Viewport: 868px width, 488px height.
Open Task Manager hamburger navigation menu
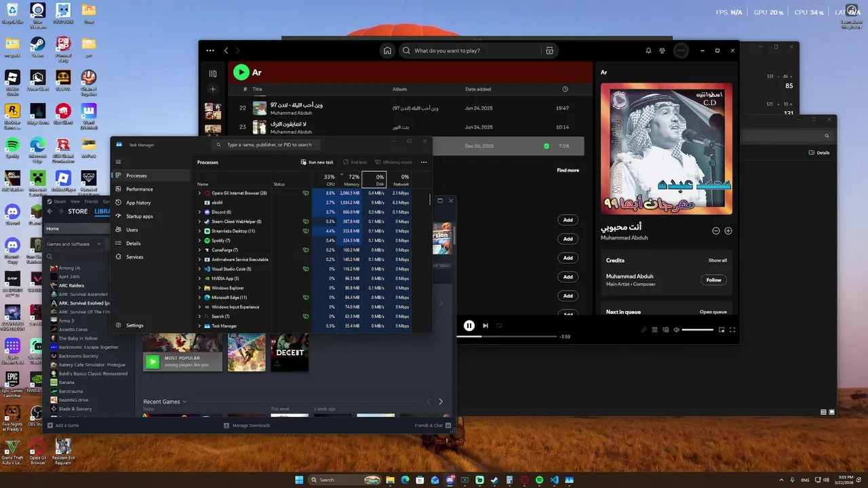click(x=118, y=162)
